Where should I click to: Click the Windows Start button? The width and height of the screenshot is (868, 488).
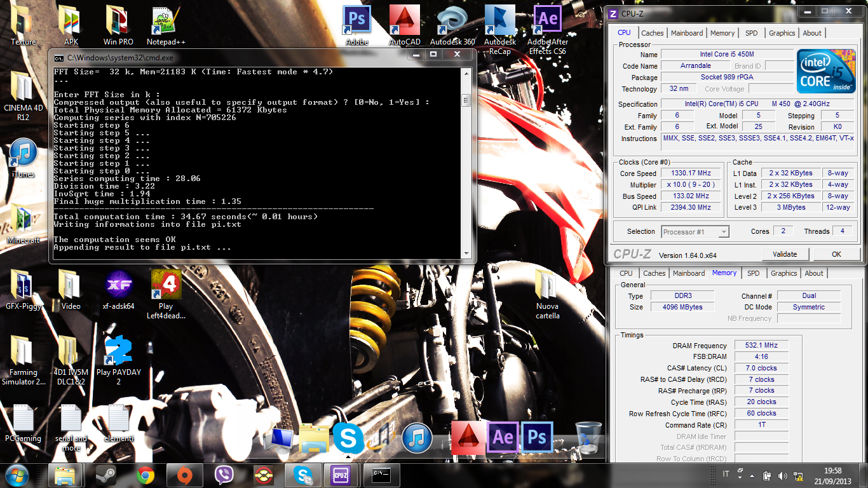(x=17, y=475)
